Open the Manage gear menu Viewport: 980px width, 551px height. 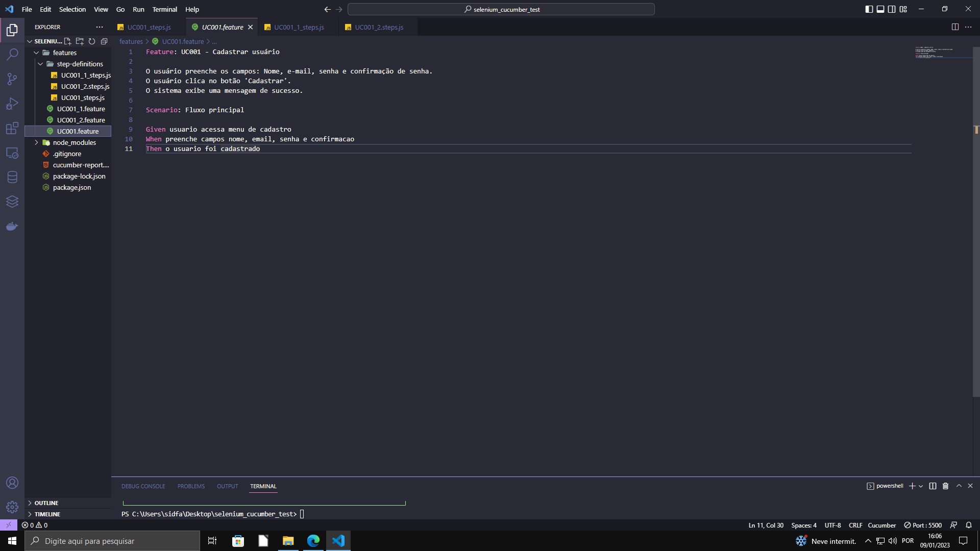pyautogui.click(x=12, y=507)
